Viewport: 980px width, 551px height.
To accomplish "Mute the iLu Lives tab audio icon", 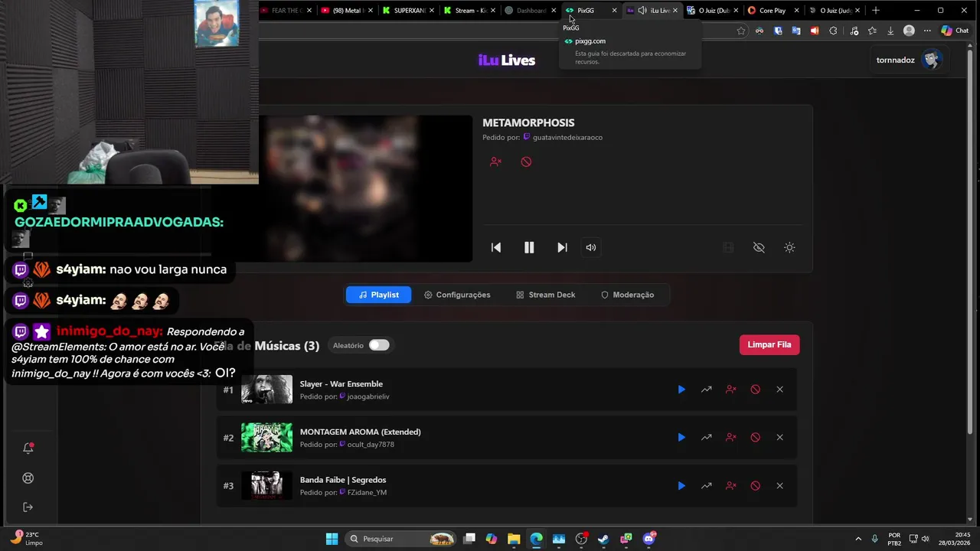I will [642, 11].
